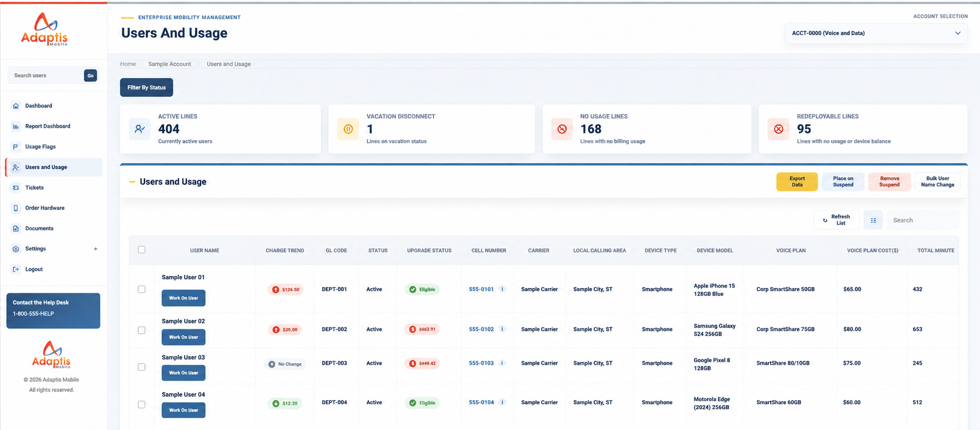Click Sample User 01 Eligible upgrade badge
The height and width of the screenshot is (430, 980).
click(422, 289)
